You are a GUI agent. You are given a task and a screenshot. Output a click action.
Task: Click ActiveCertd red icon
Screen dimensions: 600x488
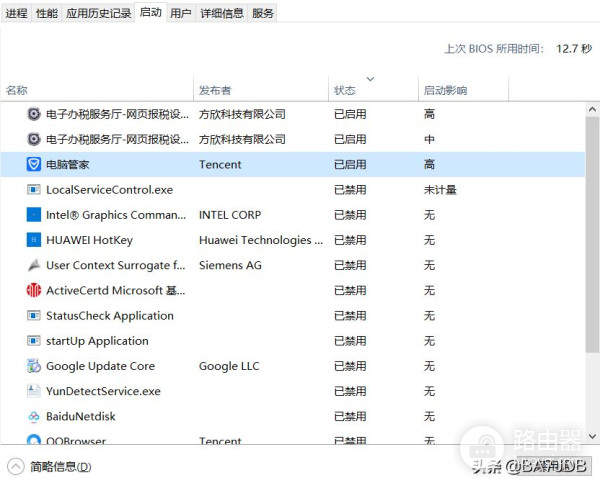point(34,290)
